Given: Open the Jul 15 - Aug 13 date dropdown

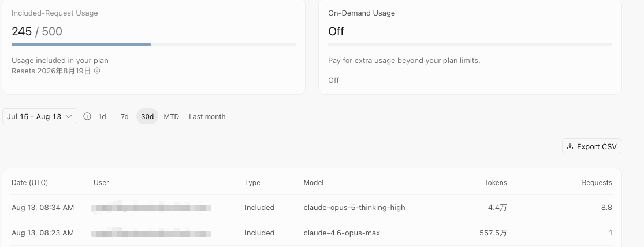Looking at the screenshot, I should (x=40, y=116).
